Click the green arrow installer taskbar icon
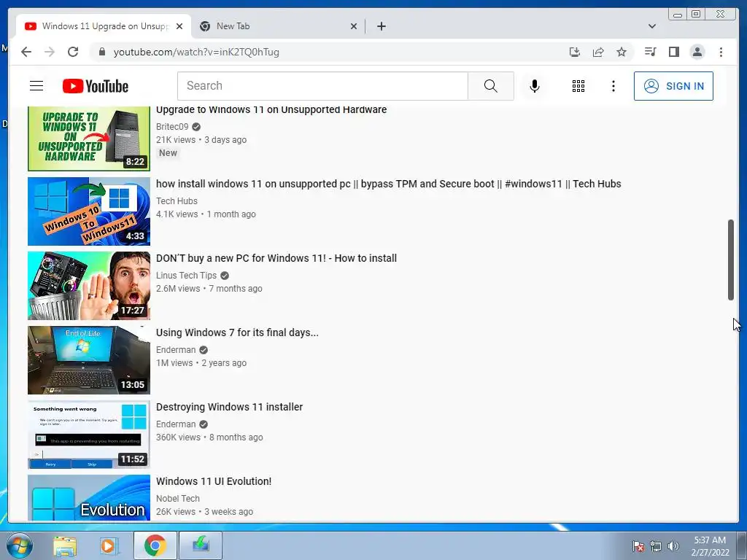Viewport: 747px width, 560px height. [201, 545]
